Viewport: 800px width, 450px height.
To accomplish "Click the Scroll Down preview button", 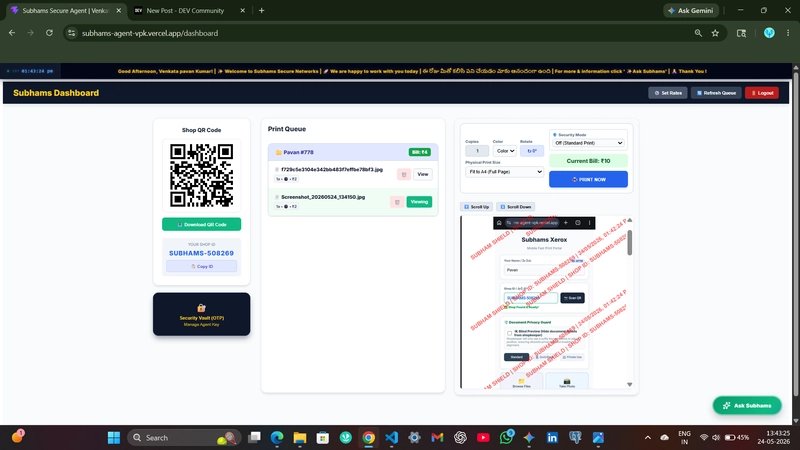I will point(516,207).
